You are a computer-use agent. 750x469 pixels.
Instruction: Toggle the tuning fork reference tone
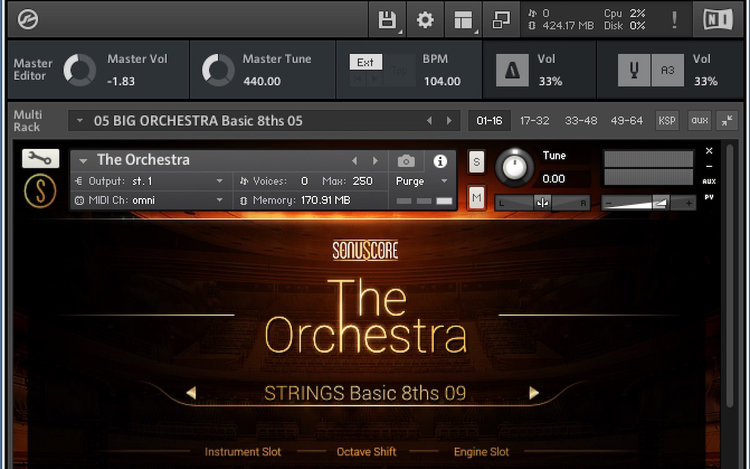634,70
